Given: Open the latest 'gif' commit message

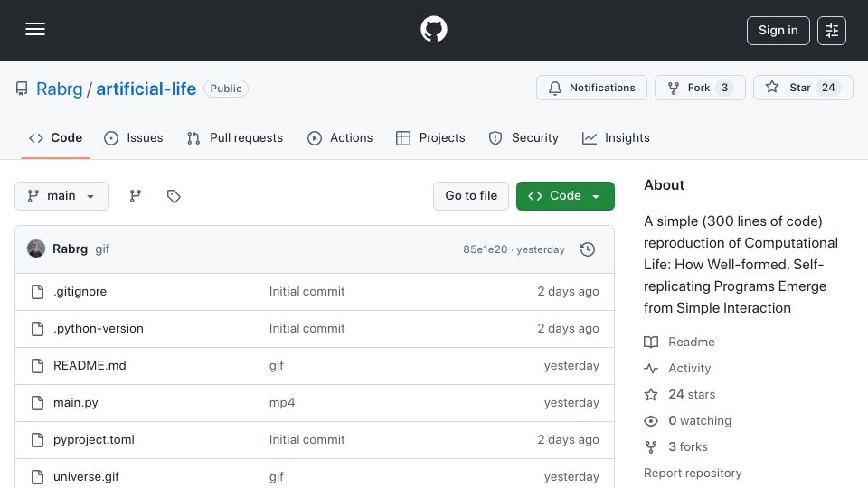Looking at the screenshot, I should [102, 249].
